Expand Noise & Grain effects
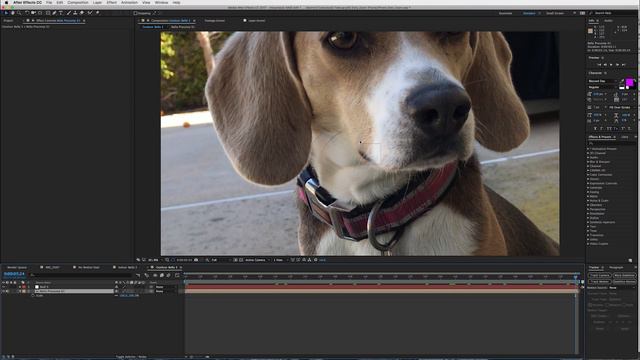This screenshot has height=360, width=640. click(x=588, y=200)
